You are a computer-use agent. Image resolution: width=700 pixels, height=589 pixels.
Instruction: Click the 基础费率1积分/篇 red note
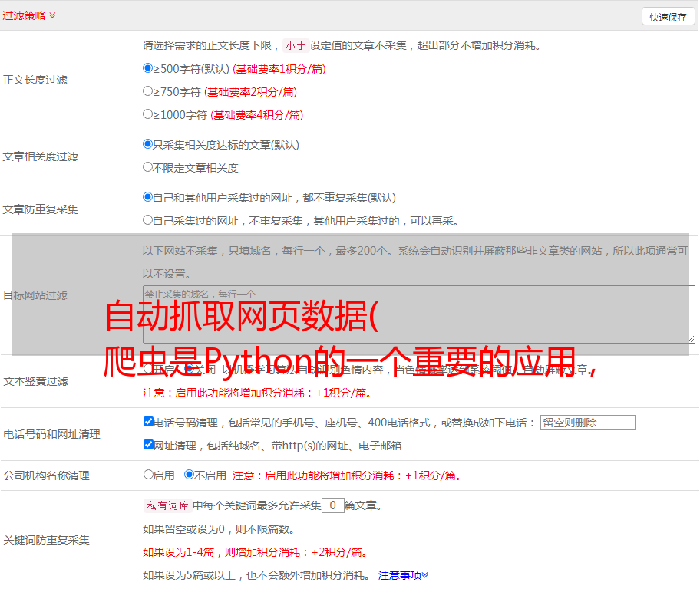click(279, 69)
